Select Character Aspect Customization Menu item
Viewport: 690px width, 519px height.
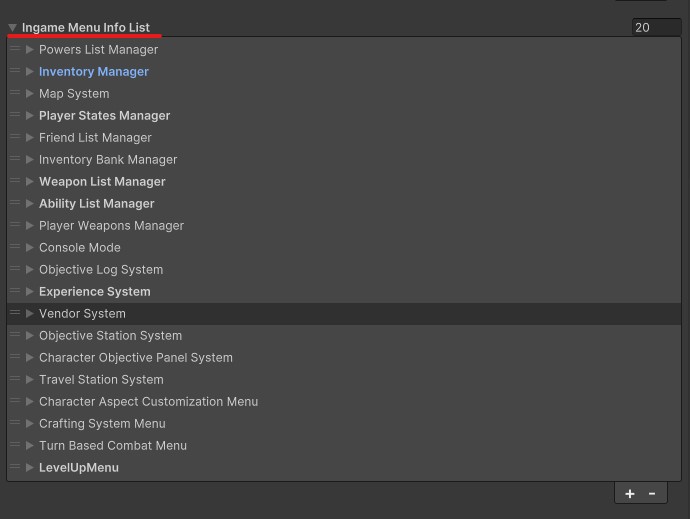(148, 401)
